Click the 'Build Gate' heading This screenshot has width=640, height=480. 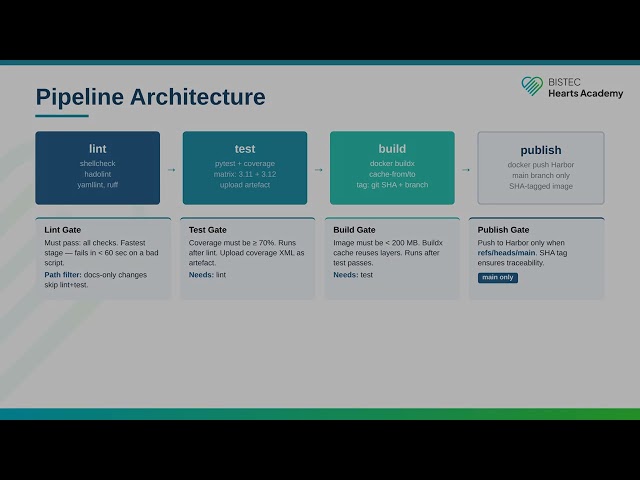tap(354, 230)
